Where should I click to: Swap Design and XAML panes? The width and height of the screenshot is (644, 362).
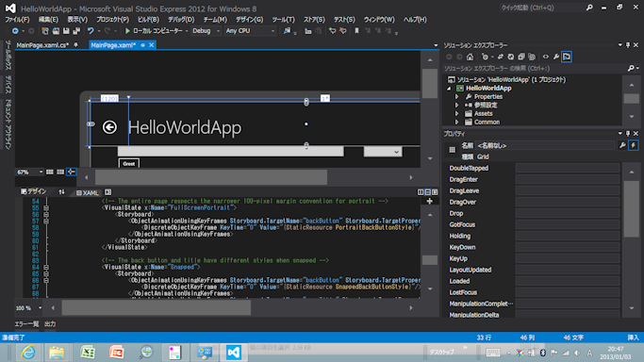pos(61,192)
